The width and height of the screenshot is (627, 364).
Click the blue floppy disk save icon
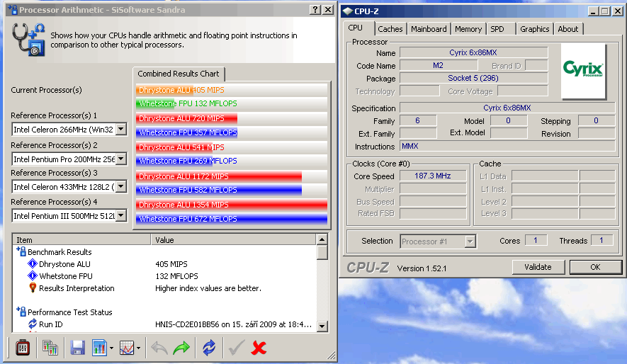77,348
